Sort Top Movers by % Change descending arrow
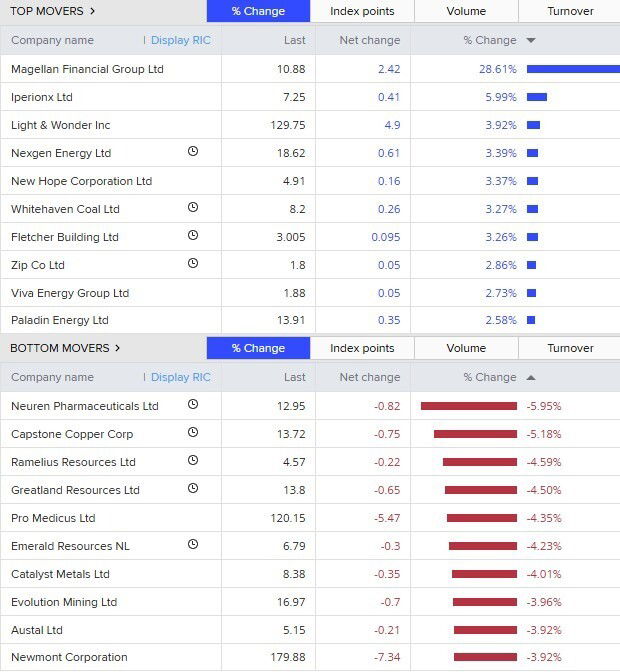The height and width of the screenshot is (672, 620). point(530,40)
